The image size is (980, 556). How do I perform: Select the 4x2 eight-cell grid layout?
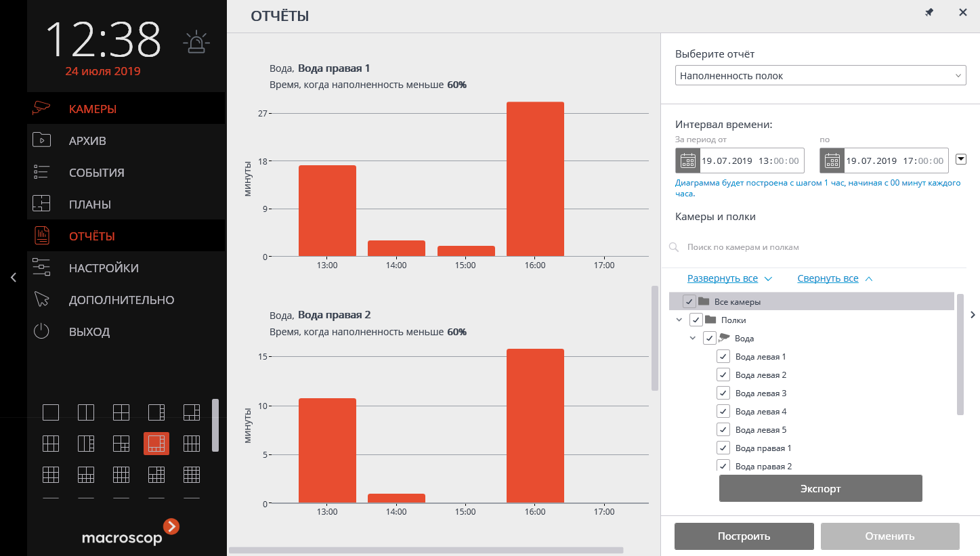click(192, 444)
